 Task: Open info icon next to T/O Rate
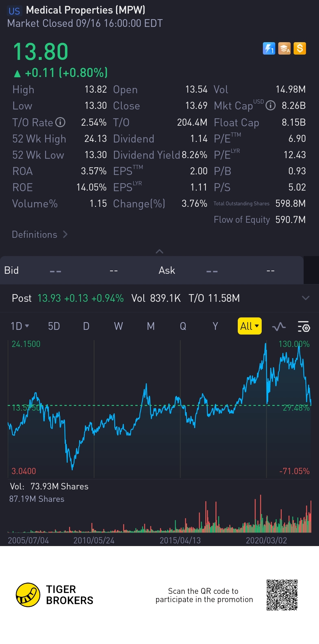(60, 122)
